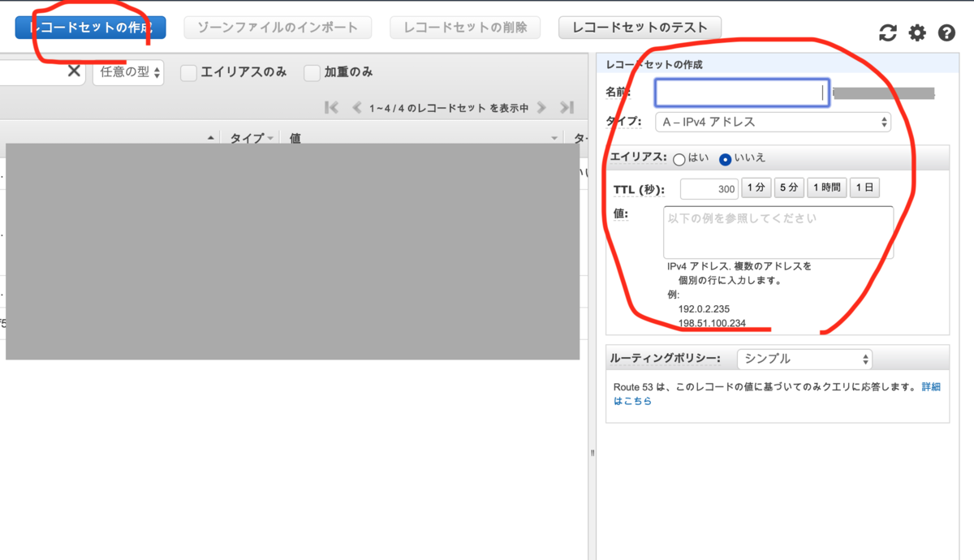Clear the search box with X icon
This screenshot has width=974, height=560.
click(x=74, y=71)
